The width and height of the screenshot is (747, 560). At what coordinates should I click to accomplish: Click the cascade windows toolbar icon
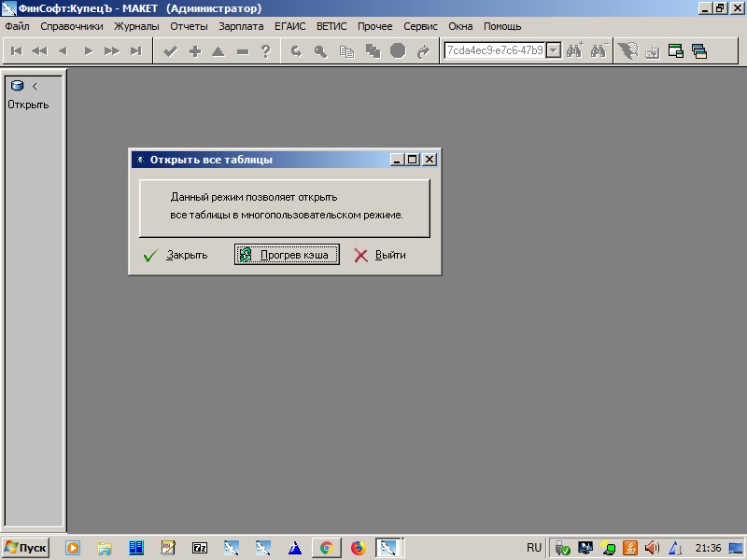(x=698, y=51)
